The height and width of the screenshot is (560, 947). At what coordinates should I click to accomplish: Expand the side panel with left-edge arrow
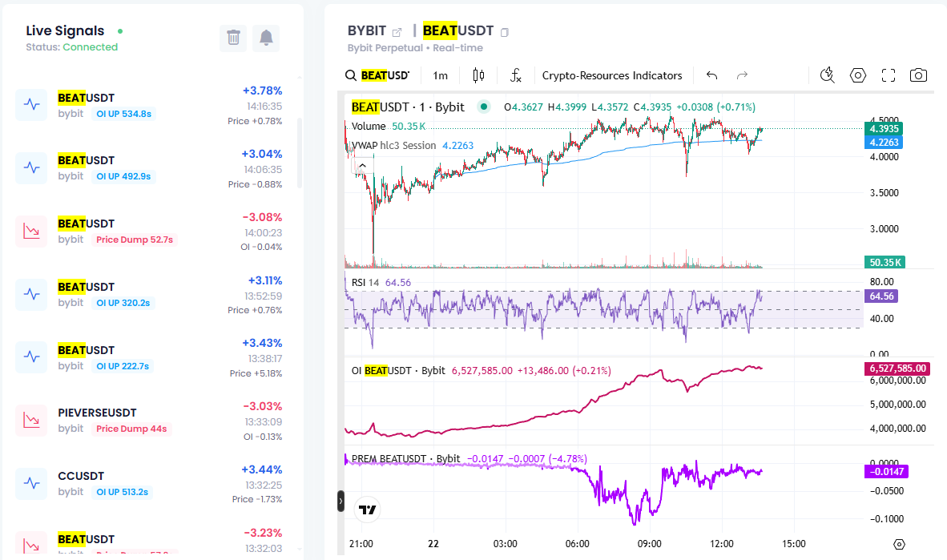click(341, 502)
